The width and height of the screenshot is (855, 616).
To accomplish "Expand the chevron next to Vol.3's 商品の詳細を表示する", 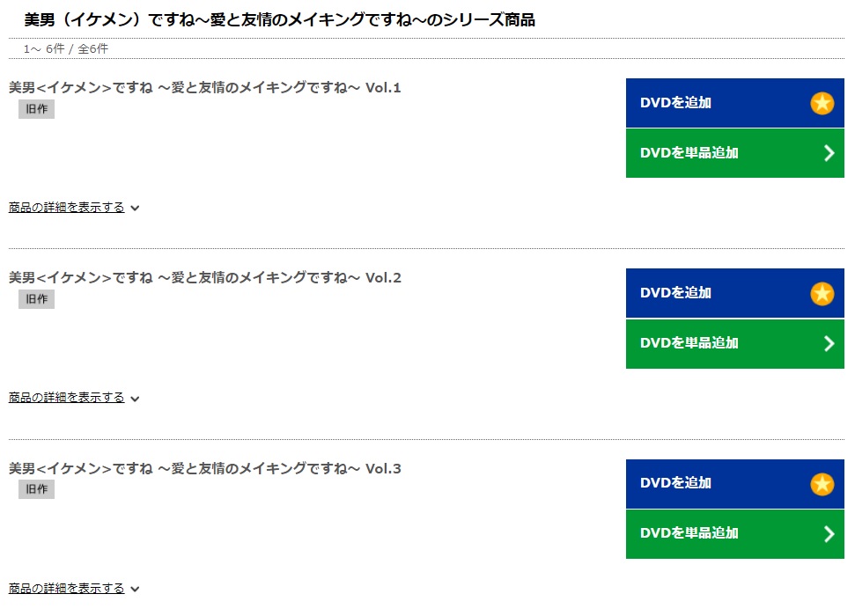I will point(135,589).
